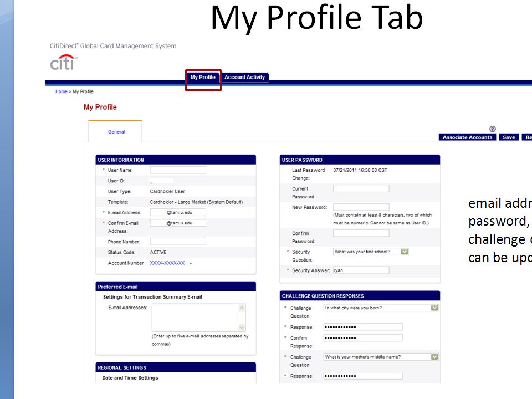
Task: Click the E-mail Address field
Action: [178, 212]
